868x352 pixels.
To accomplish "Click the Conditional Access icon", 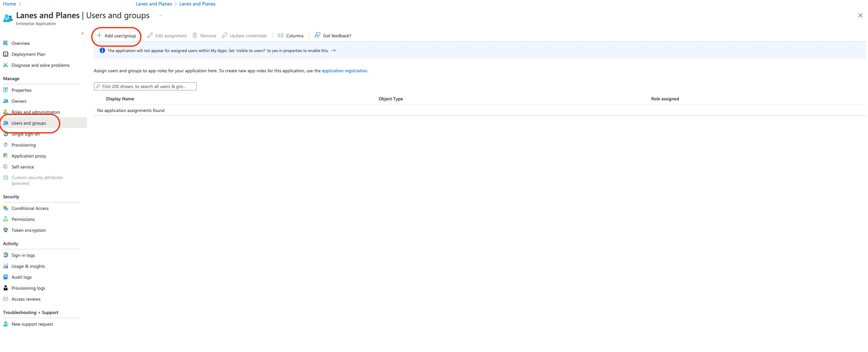I will (5, 208).
